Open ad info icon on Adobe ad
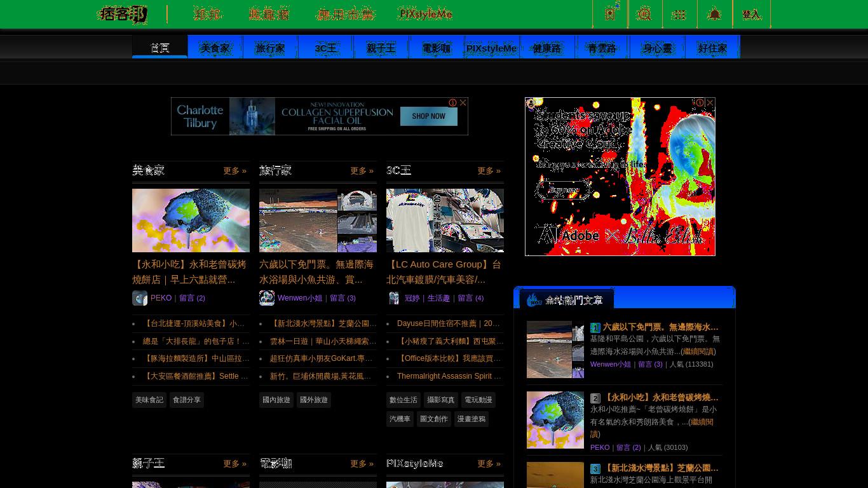Screen dimensions: 868x488 click(700, 102)
